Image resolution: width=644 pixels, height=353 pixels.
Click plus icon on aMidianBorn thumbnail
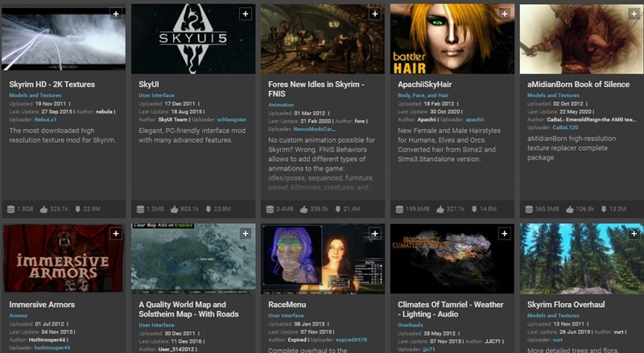pyautogui.click(x=634, y=14)
